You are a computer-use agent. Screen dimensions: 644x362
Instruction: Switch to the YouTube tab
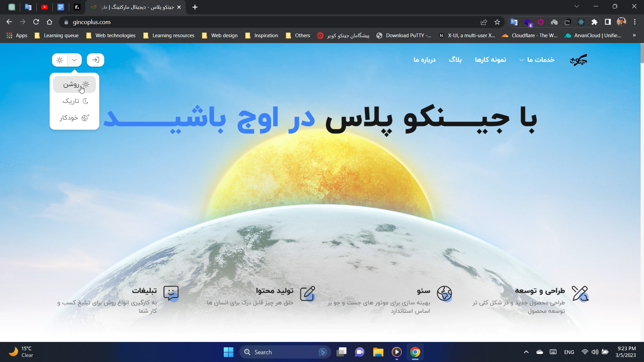44,7
